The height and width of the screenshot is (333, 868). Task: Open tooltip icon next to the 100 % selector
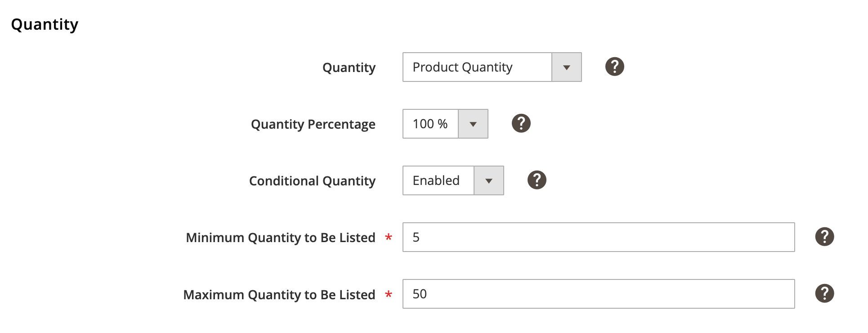click(x=521, y=123)
